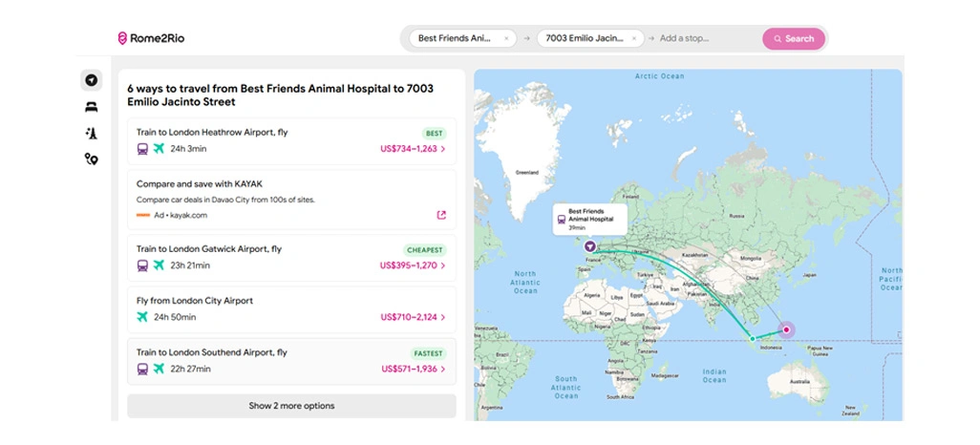The height and width of the screenshot is (445, 980).
Task: Click the train icon in map tooltip
Action: tap(562, 220)
